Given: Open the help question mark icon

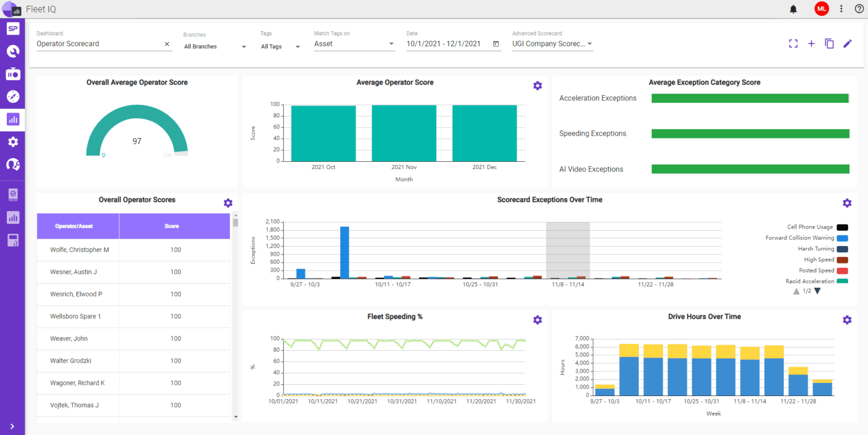Looking at the screenshot, I should point(859,9).
